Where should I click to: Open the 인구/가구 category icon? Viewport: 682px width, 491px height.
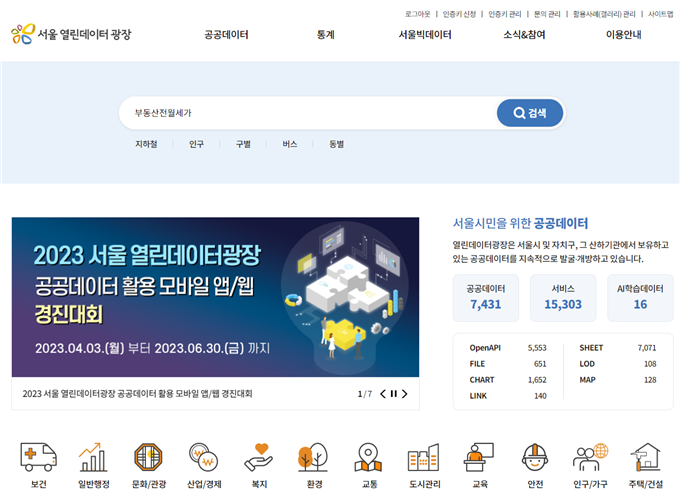(590, 457)
